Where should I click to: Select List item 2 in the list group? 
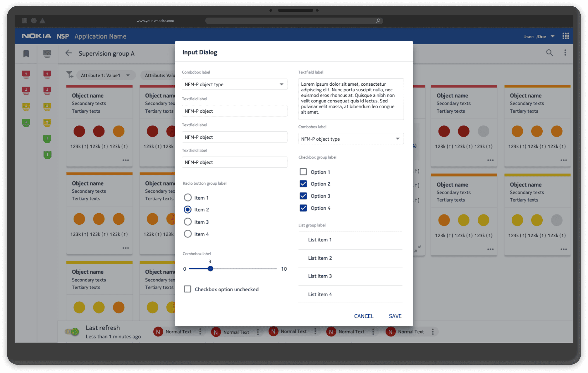pos(320,258)
